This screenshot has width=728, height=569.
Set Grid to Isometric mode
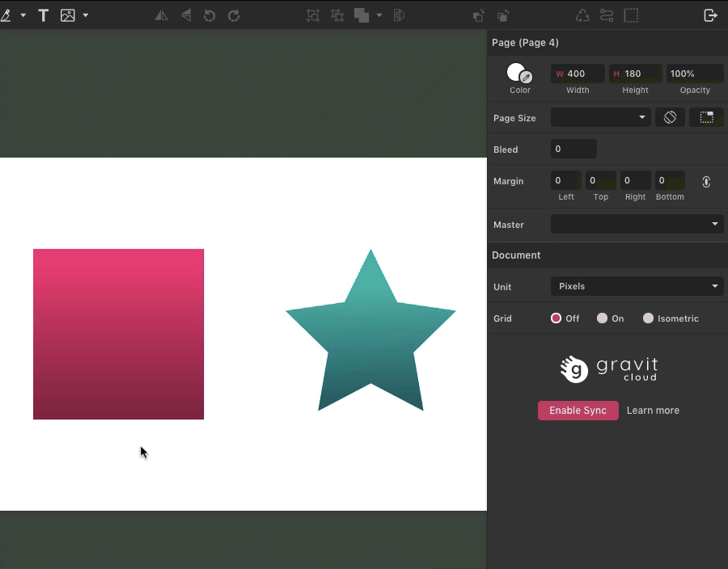tap(648, 318)
